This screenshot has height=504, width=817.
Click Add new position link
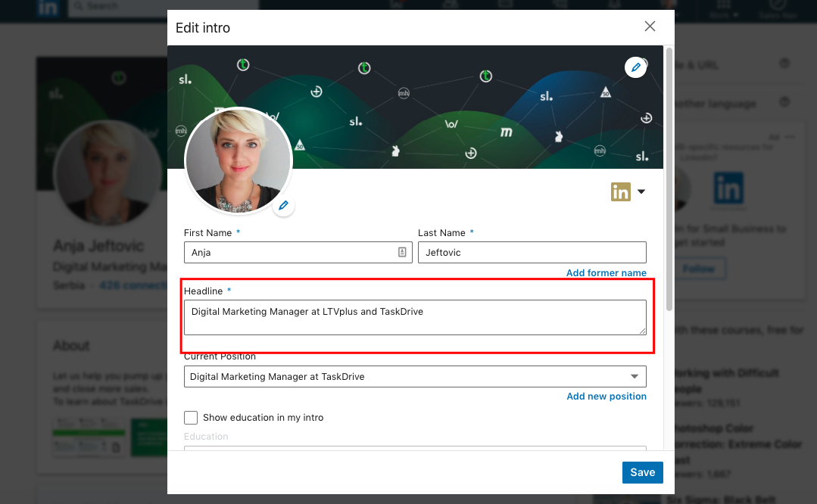607,397
